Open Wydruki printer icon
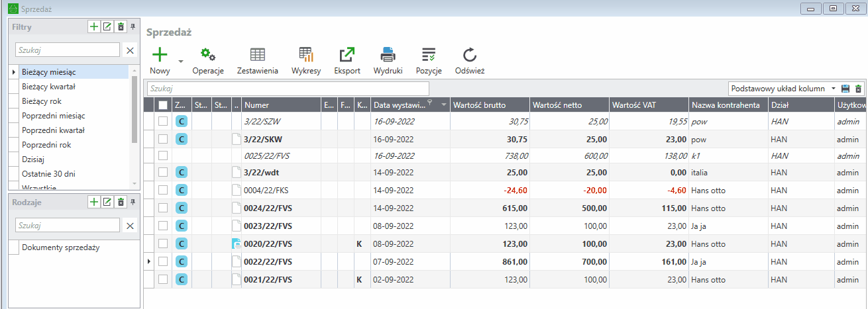The height and width of the screenshot is (309, 868). pyautogui.click(x=388, y=55)
